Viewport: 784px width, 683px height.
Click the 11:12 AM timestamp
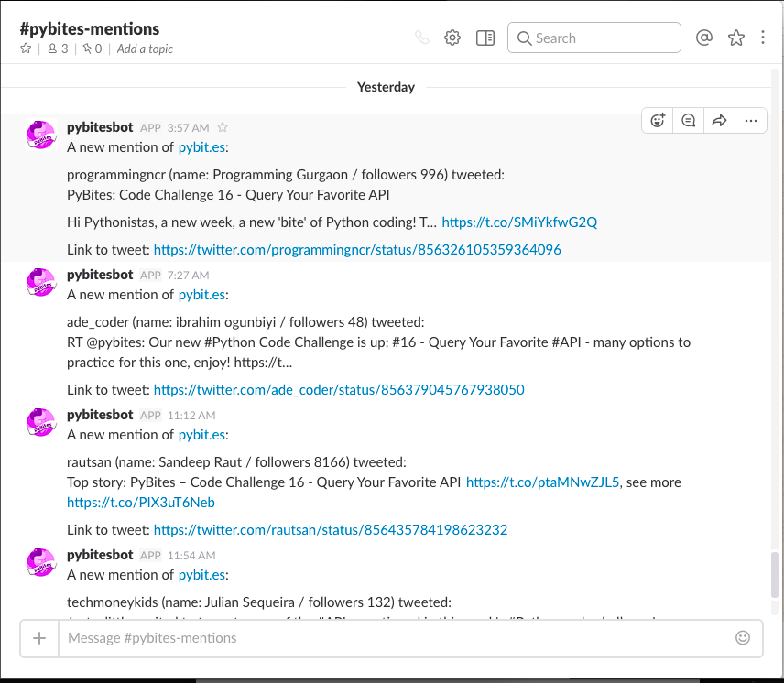click(191, 415)
